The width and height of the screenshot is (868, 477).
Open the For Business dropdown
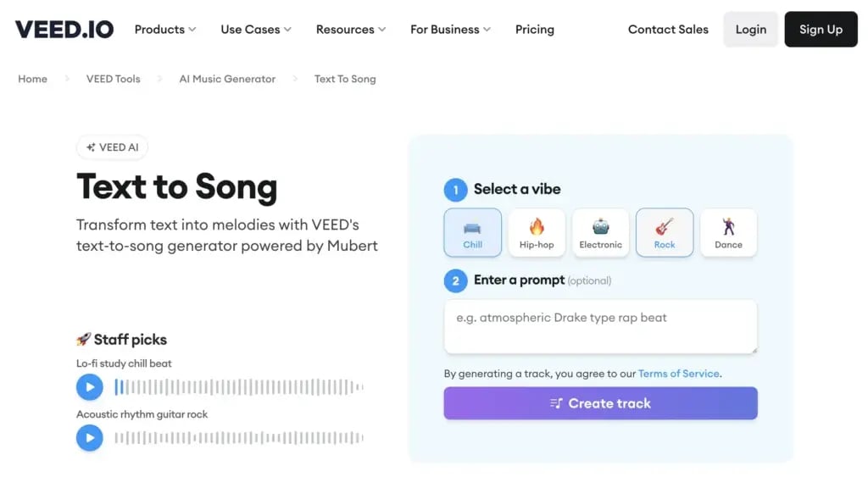point(450,30)
